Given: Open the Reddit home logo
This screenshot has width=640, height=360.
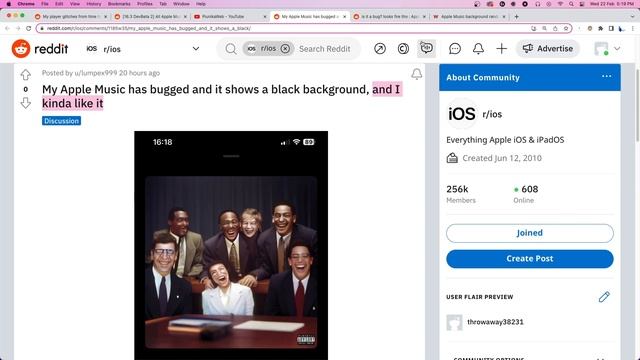Looking at the screenshot, I should tap(40, 49).
